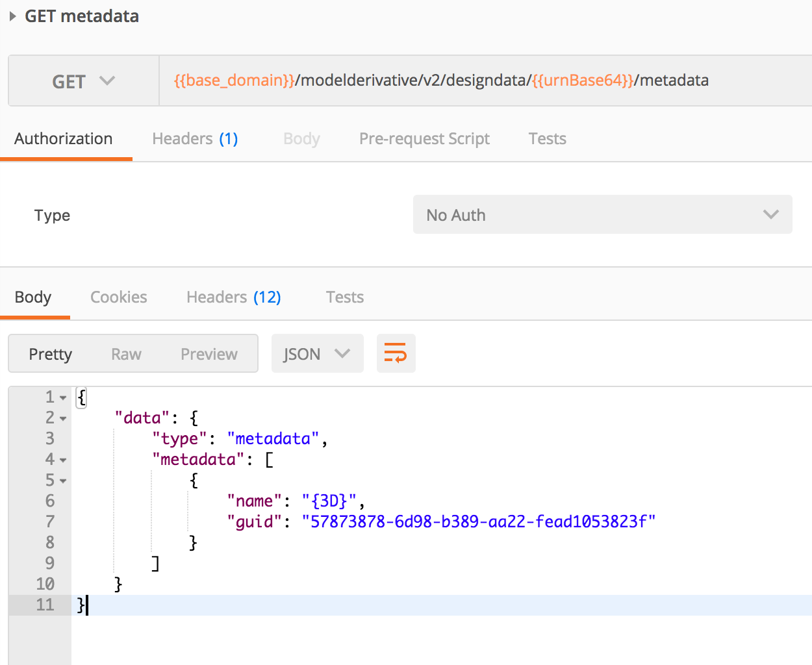Click the request URL field with urnBase64 variable
The image size is (812, 665).
point(442,81)
